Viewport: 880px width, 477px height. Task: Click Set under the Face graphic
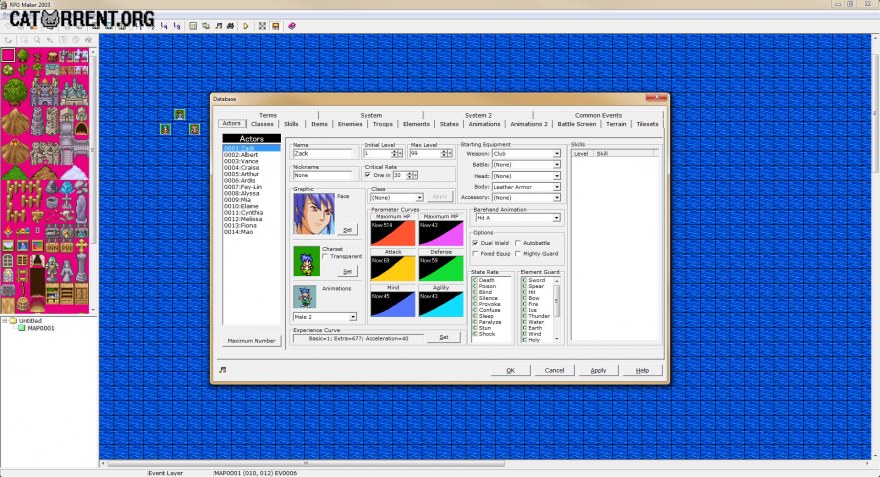[x=347, y=230]
